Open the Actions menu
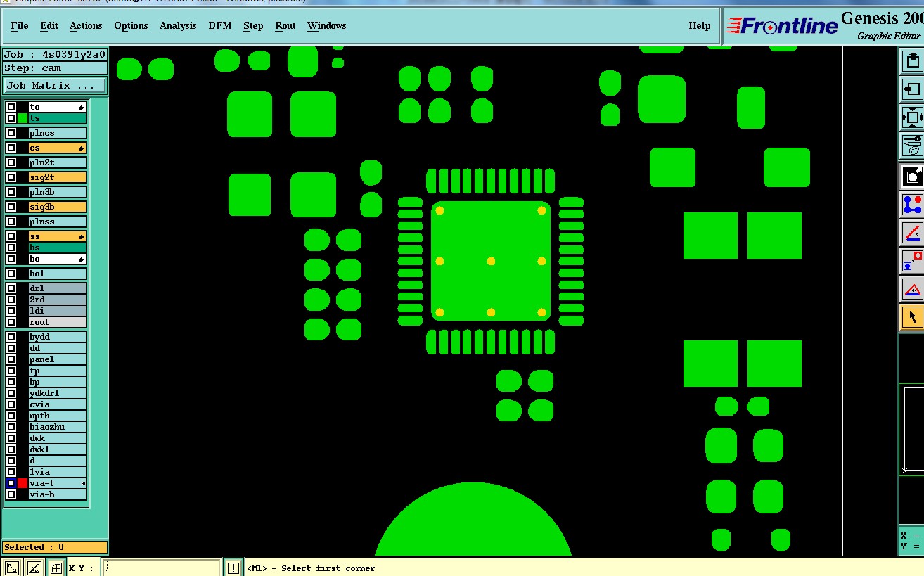The height and width of the screenshot is (576, 924). click(x=86, y=25)
